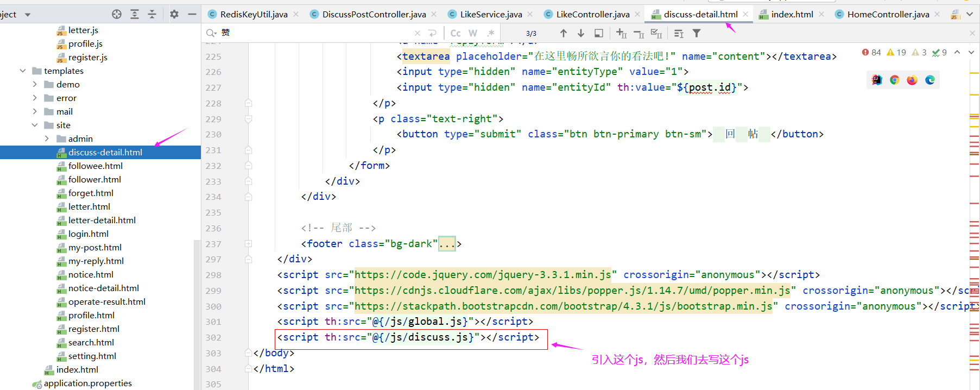Open search history magnifier dropdown

tap(211, 33)
